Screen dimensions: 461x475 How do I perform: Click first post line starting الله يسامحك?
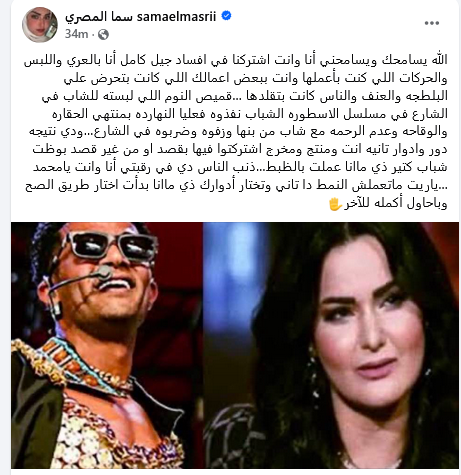coord(236,61)
